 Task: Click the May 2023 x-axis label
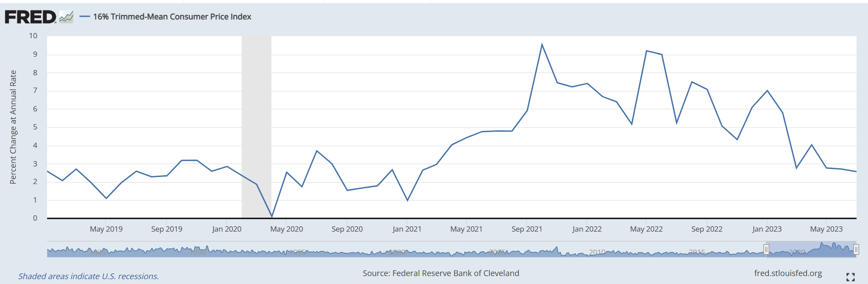tap(826, 229)
